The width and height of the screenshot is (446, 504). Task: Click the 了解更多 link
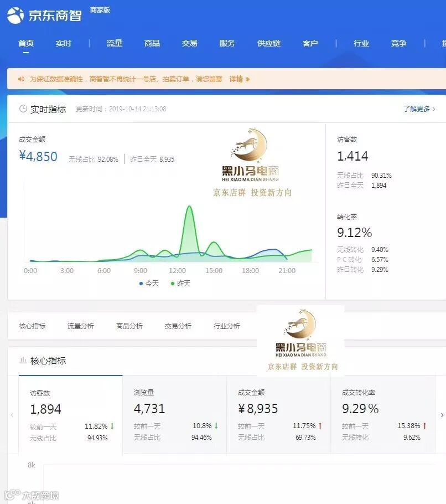pos(419,109)
